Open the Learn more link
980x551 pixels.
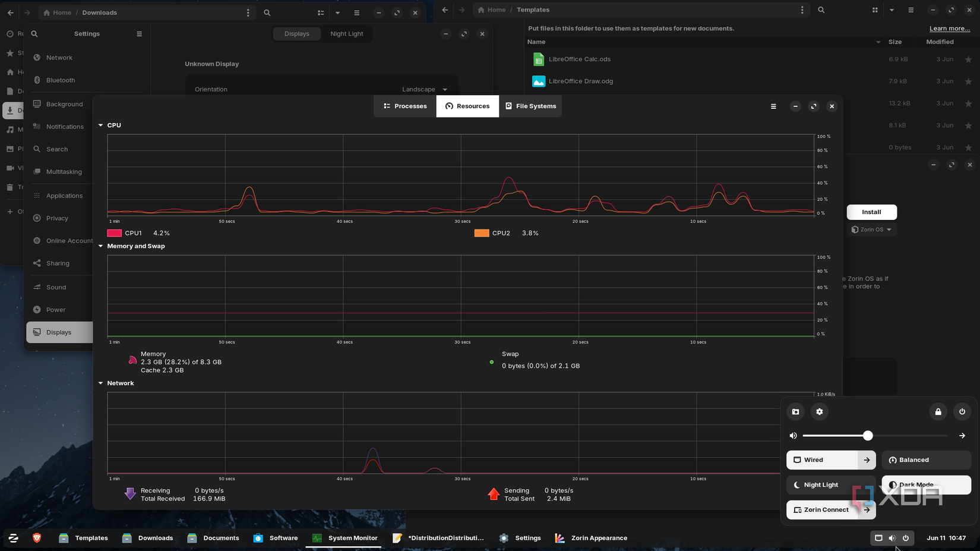click(950, 29)
